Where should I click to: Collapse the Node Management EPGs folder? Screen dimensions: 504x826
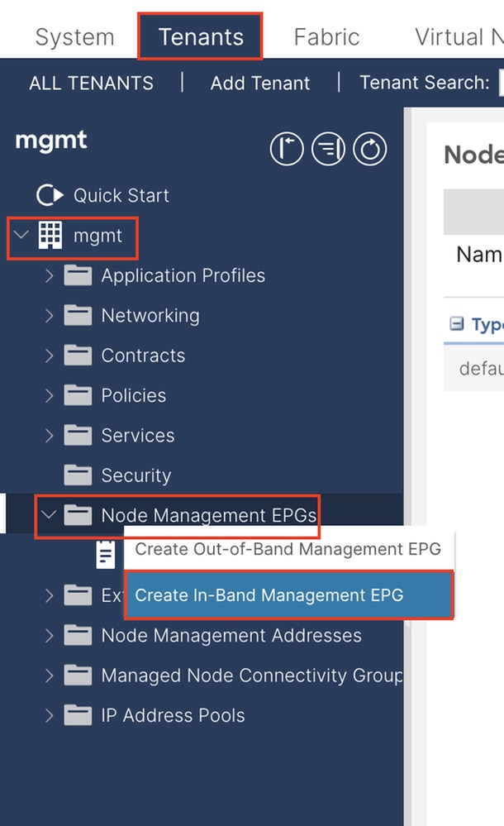(x=50, y=515)
